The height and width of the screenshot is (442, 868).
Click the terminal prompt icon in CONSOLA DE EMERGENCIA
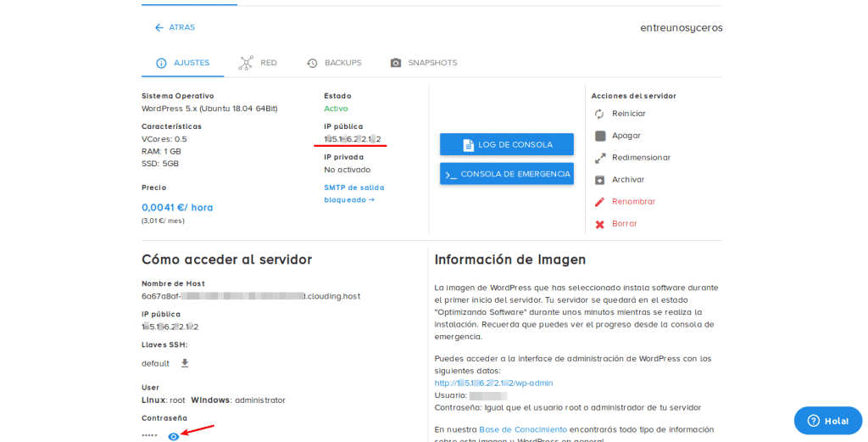[451, 175]
